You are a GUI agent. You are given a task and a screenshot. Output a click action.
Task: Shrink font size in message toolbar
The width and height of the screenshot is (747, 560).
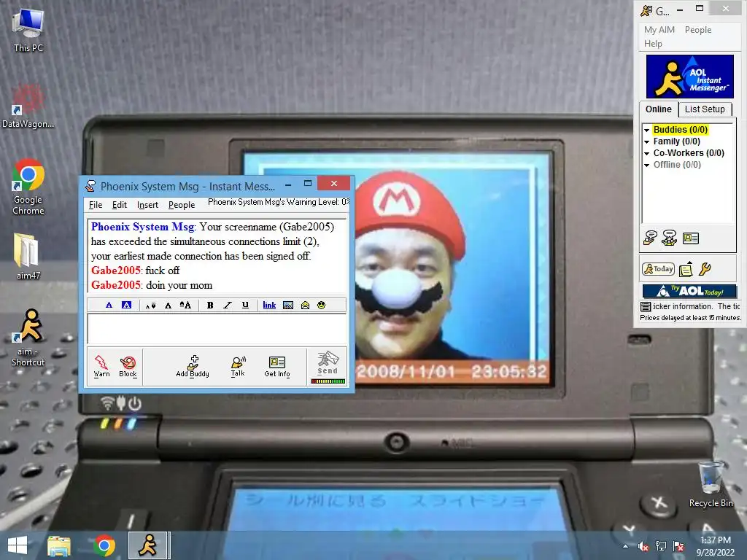point(150,306)
